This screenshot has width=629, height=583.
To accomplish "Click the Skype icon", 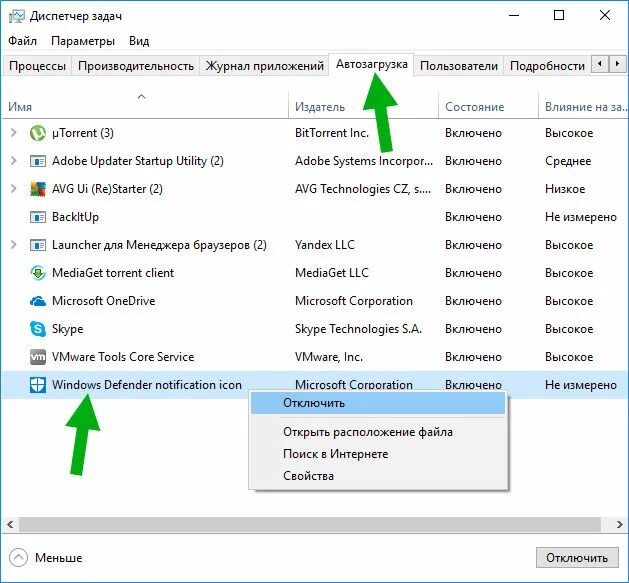I will 38,329.
